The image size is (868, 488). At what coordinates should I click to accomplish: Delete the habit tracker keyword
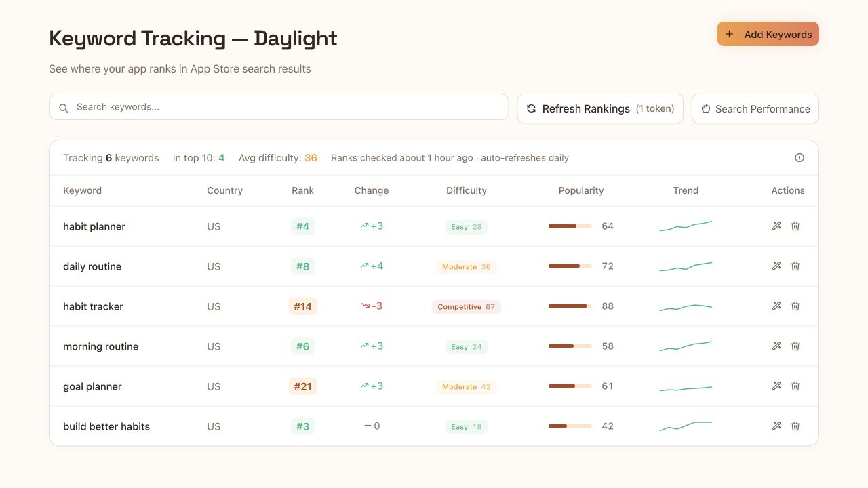(x=795, y=306)
